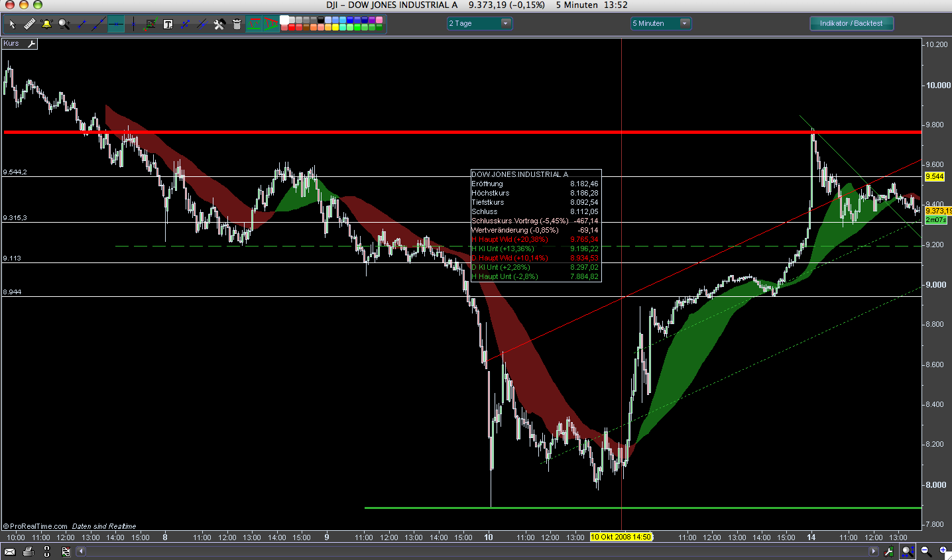The height and width of the screenshot is (560, 952).
Task: Open Kurs panel settings wrench
Action: pos(31,44)
